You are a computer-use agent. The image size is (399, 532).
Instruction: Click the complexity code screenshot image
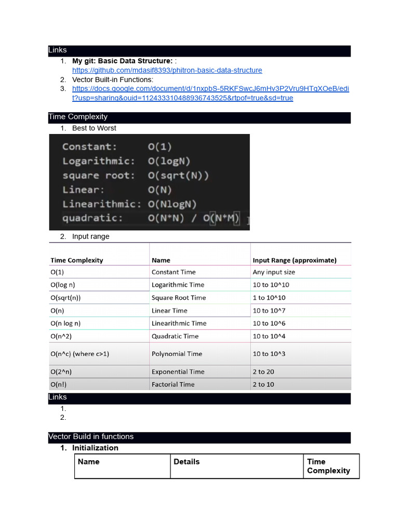click(x=149, y=182)
